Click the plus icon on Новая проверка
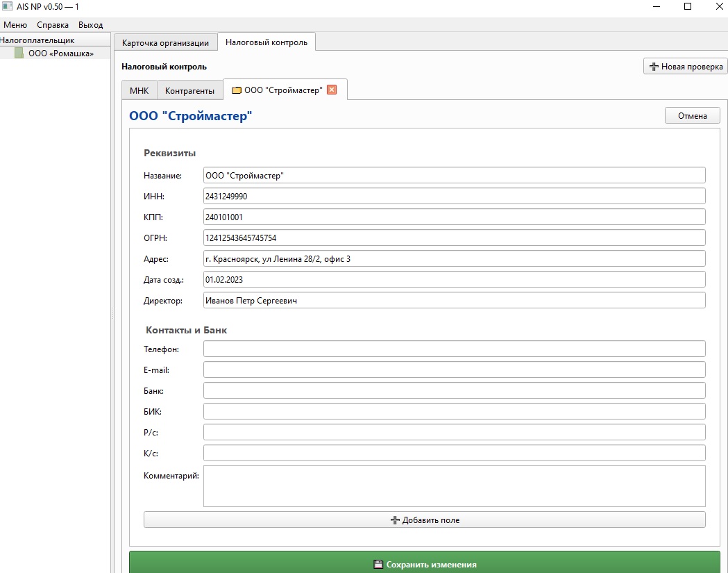 (x=654, y=67)
